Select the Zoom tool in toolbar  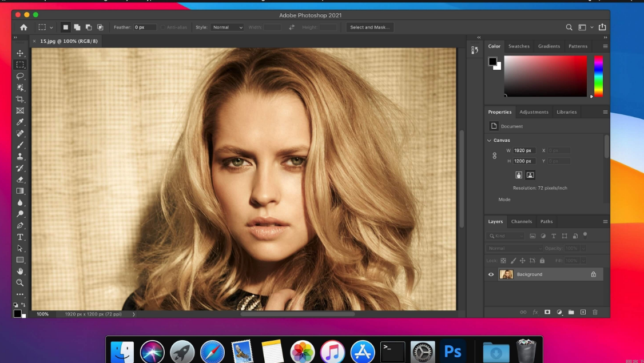click(20, 282)
